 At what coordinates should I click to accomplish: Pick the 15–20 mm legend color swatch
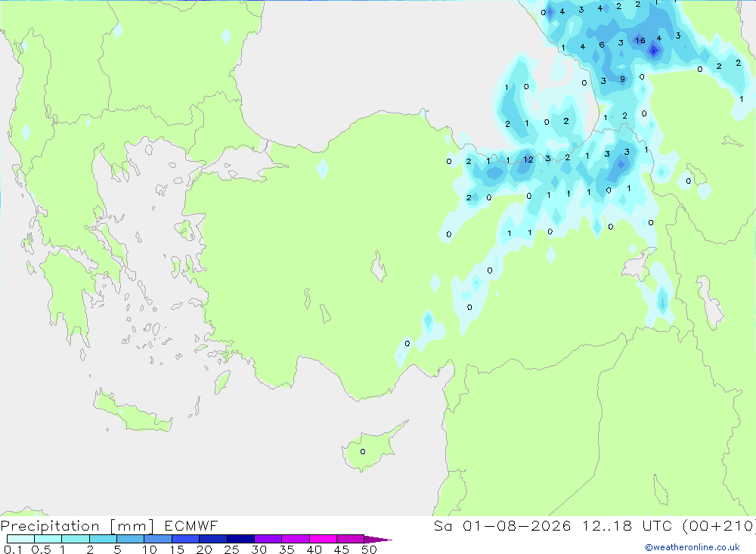coord(186,539)
